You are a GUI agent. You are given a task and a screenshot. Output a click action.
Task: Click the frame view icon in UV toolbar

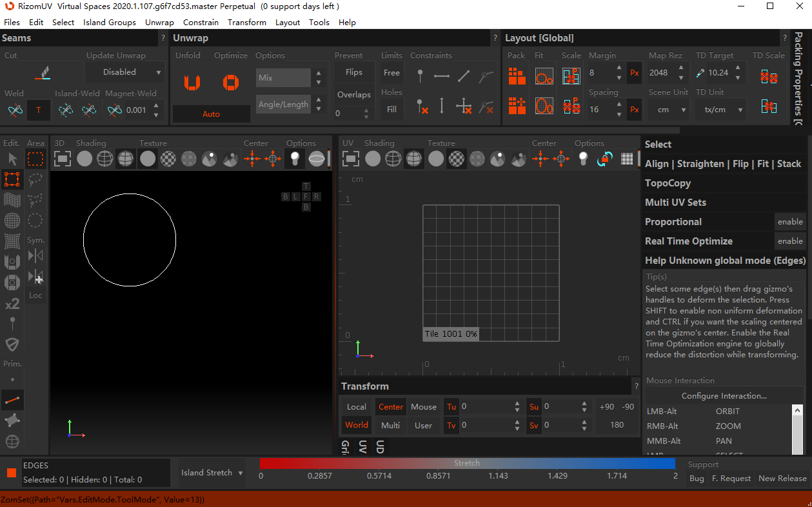click(350, 158)
